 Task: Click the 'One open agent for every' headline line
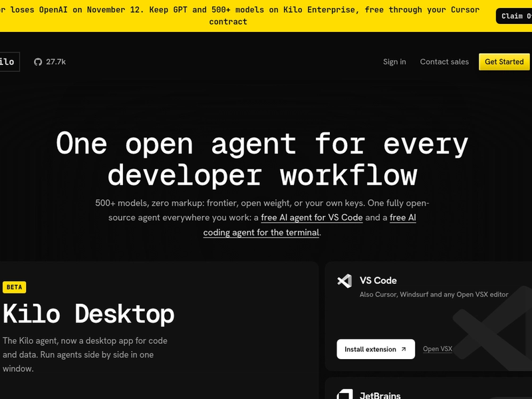(x=262, y=144)
